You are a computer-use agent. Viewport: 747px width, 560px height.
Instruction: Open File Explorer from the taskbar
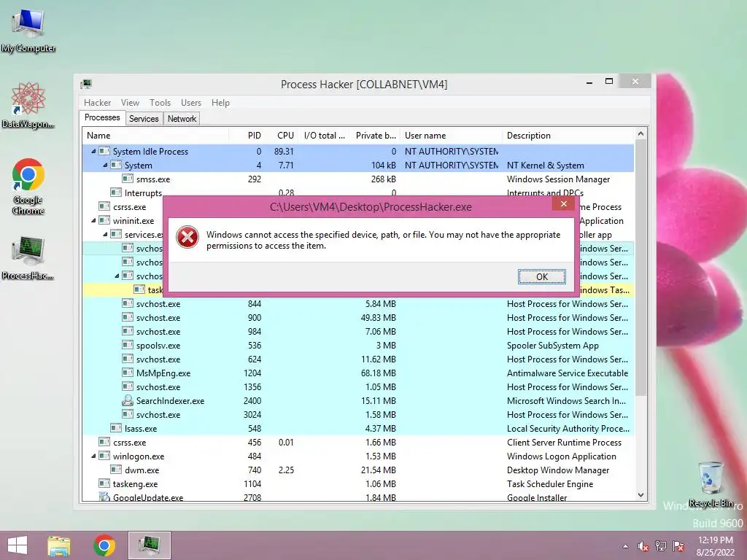[x=59, y=545]
